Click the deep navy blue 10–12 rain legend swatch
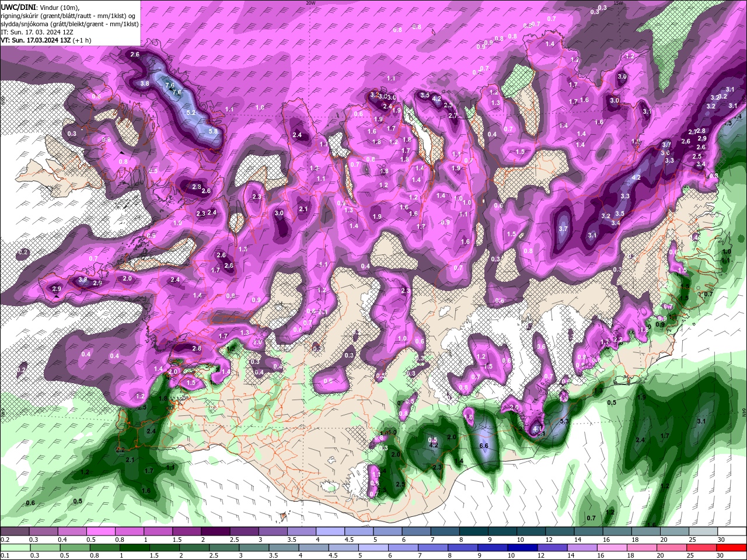This screenshot has height=560, width=747. [x=522, y=548]
